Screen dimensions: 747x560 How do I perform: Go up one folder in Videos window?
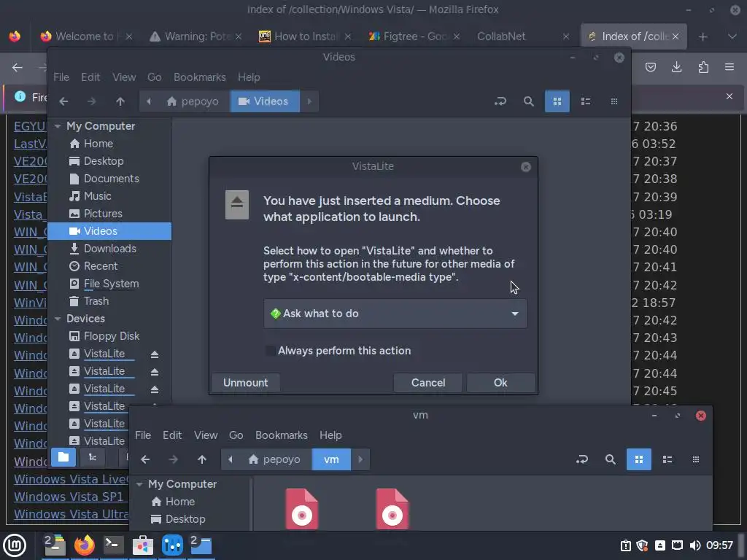[x=120, y=101]
